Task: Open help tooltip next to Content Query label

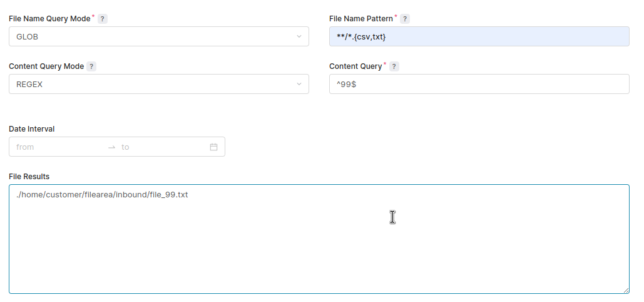Action: pos(394,66)
